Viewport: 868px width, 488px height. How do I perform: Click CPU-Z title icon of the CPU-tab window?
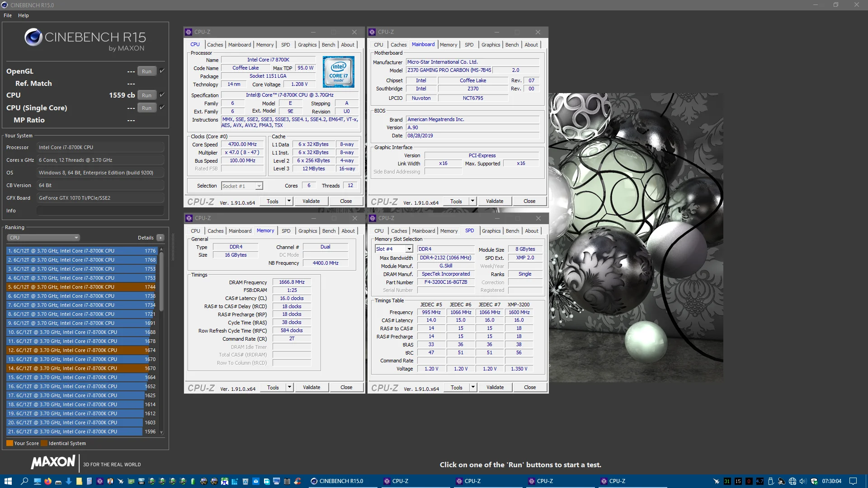189,32
